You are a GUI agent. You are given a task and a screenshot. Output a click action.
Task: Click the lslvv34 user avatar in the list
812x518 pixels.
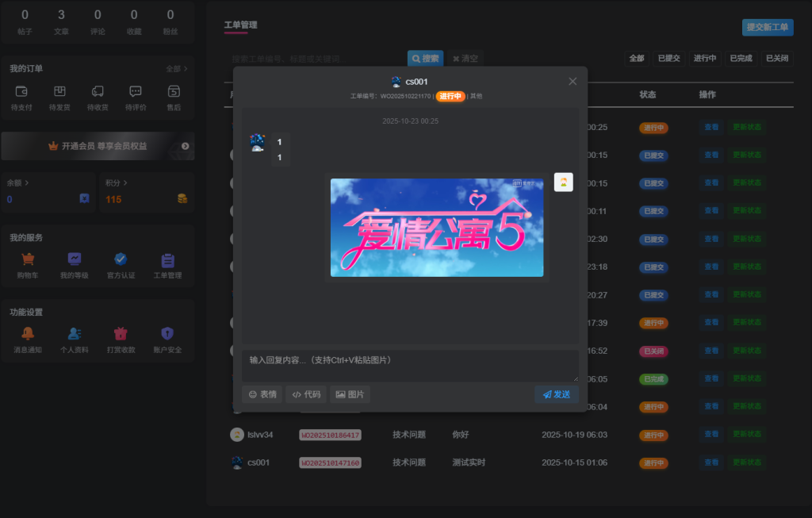tap(236, 435)
